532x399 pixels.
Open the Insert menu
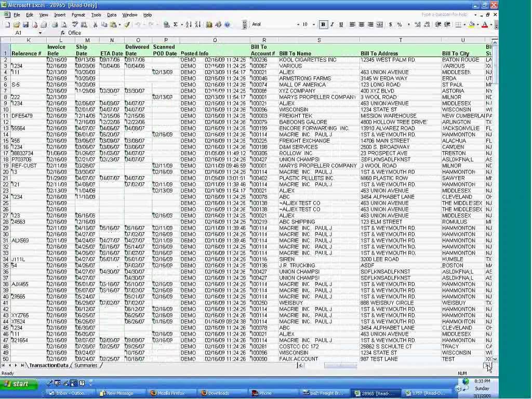click(x=60, y=15)
